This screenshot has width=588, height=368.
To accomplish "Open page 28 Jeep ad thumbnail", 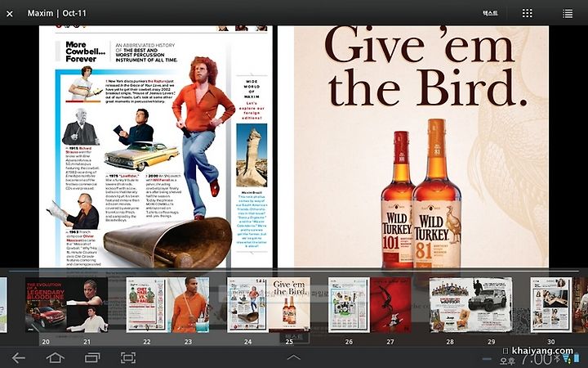I will (450, 305).
